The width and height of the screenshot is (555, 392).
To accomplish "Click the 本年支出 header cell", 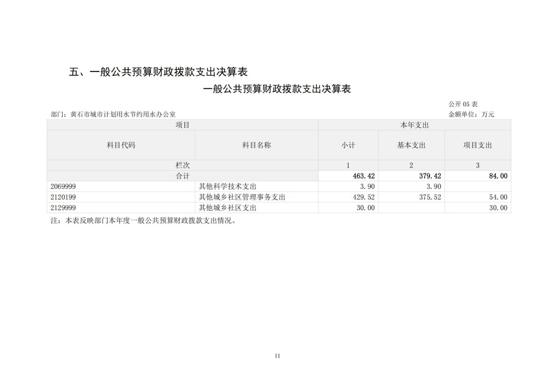I will point(414,125).
